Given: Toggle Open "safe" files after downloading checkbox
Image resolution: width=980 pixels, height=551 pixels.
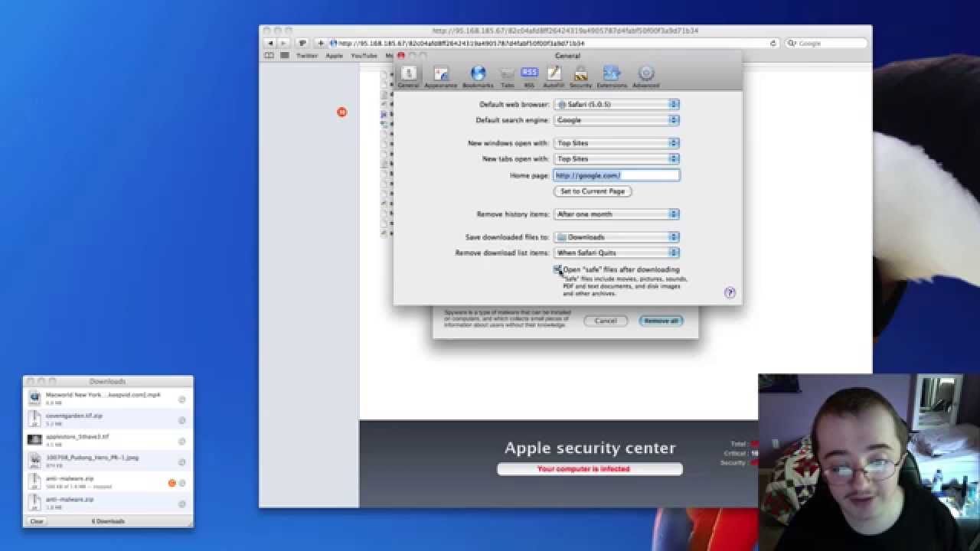Looking at the screenshot, I should tap(558, 269).
